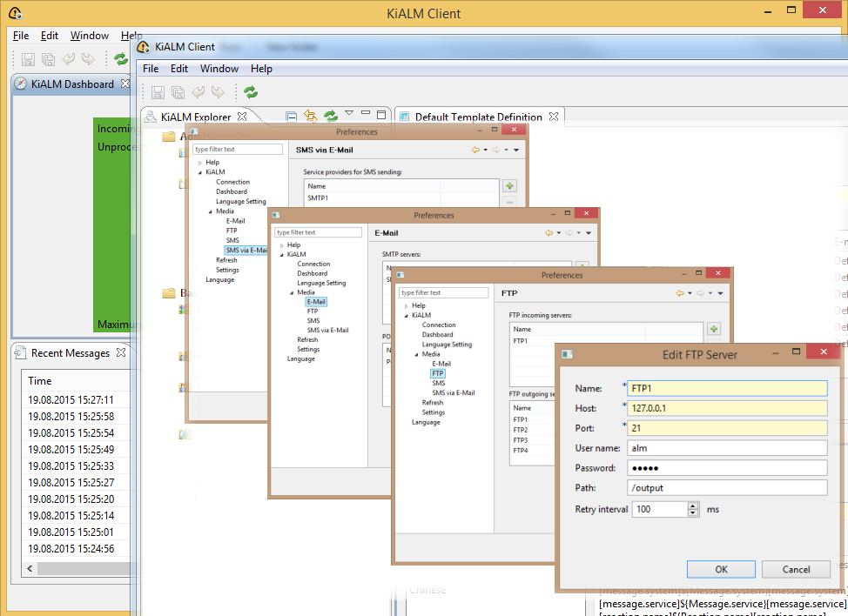This screenshot has width=848, height=616.
Task: Add an FTP incoming server with plus icon
Action: 714,329
